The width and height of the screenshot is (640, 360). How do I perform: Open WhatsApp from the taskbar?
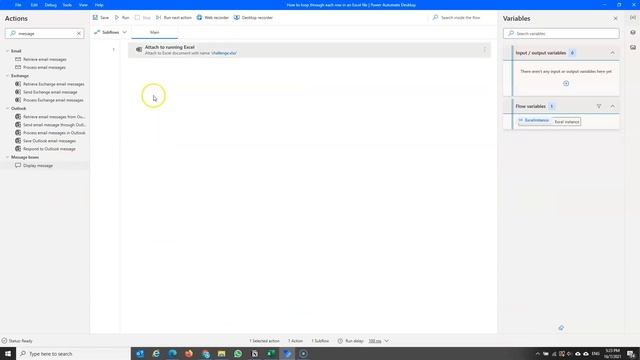pos(238,353)
